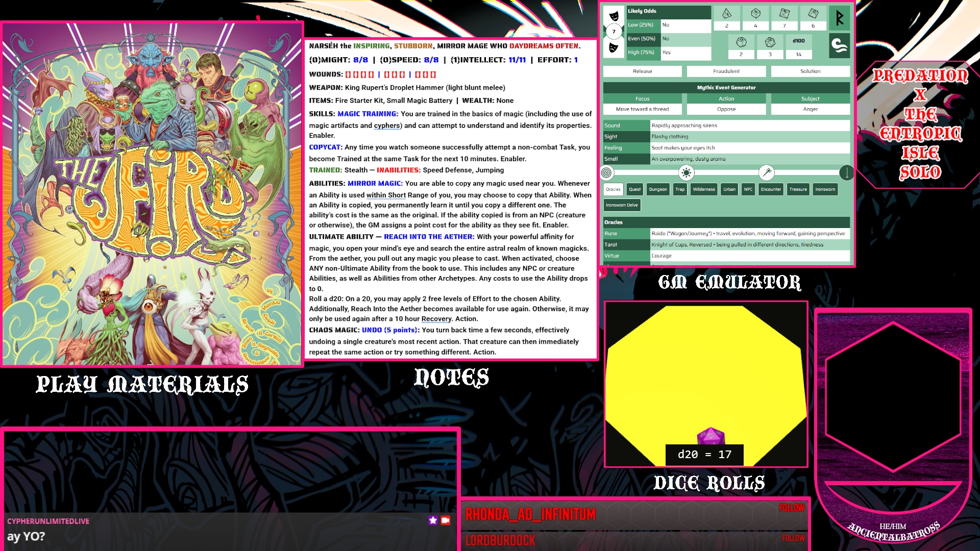
Task: Select the magic wand mace icon
Action: coord(767,173)
